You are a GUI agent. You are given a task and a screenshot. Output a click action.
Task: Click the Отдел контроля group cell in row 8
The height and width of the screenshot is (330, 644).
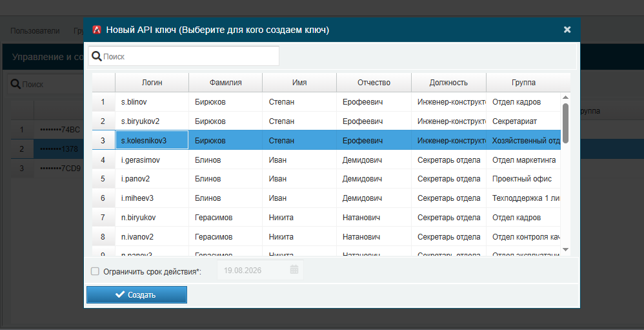pos(524,237)
